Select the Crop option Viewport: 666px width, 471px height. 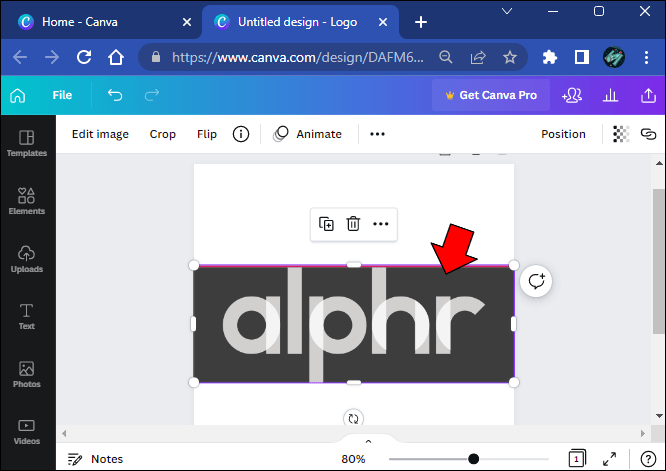point(163,134)
